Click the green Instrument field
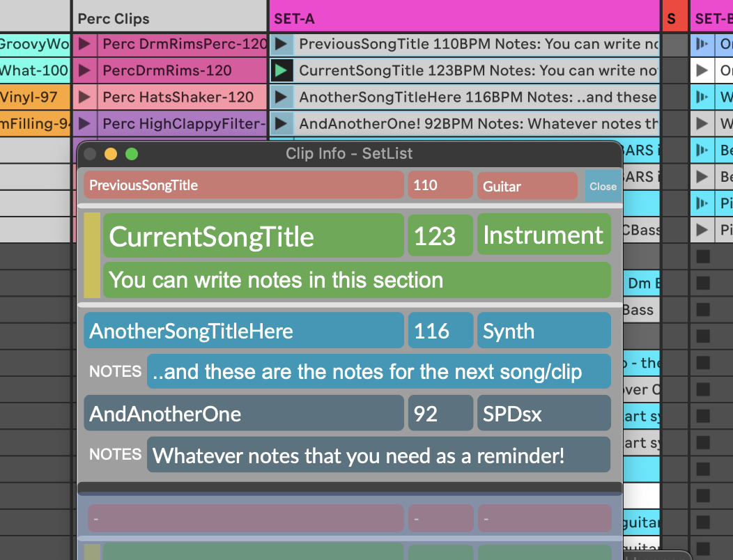This screenshot has width=733, height=560. point(544,235)
